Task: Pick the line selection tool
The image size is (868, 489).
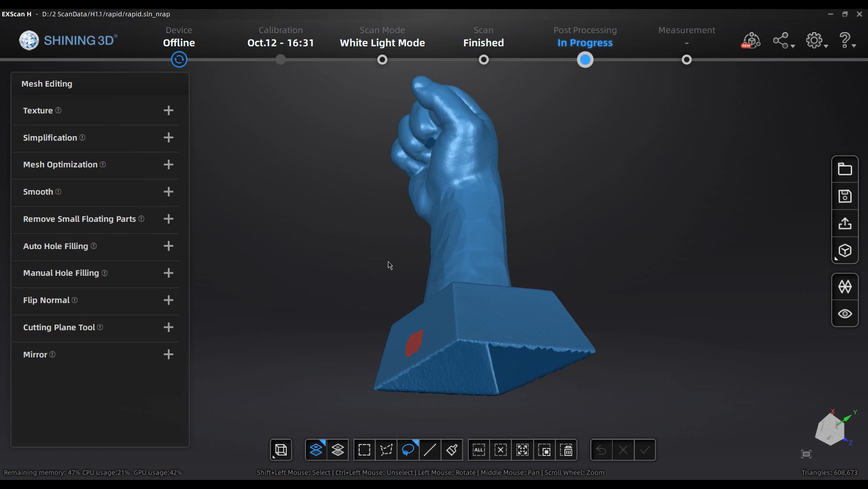Action: click(x=429, y=450)
